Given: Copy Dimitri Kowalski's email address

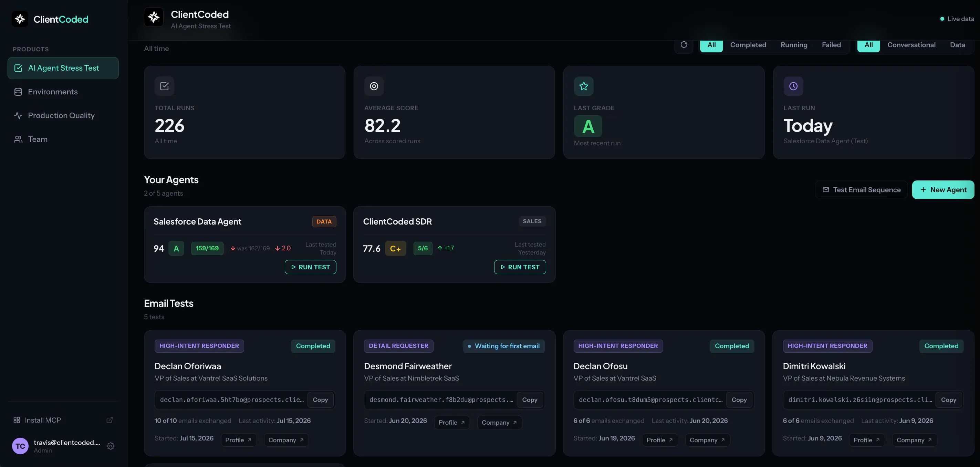Looking at the screenshot, I should pos(948,399).
